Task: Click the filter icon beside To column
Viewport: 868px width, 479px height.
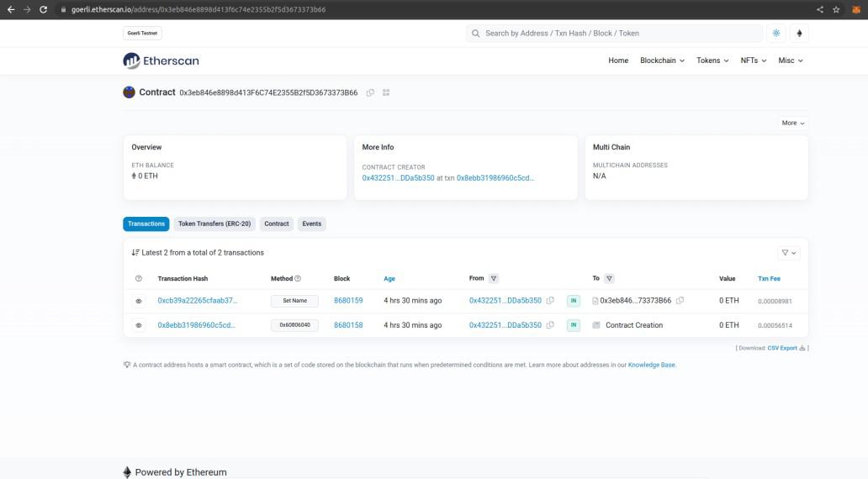Action: [x=610, y=279]
